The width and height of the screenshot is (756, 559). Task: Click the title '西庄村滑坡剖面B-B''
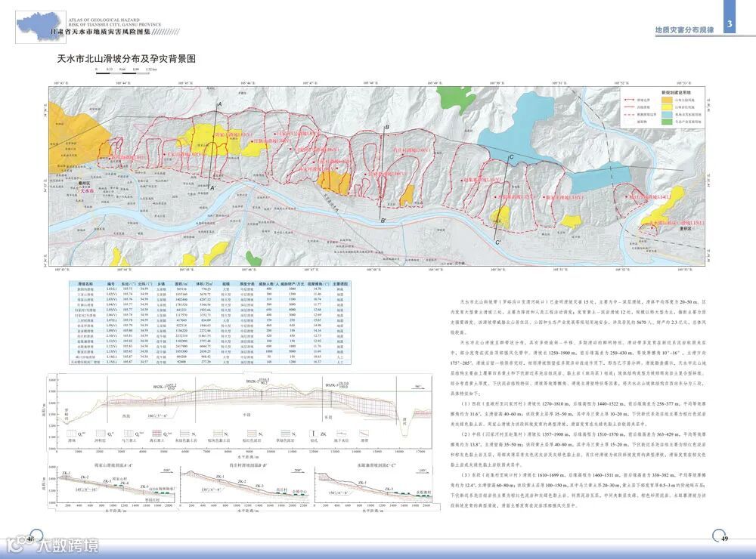tap(248, 465)
